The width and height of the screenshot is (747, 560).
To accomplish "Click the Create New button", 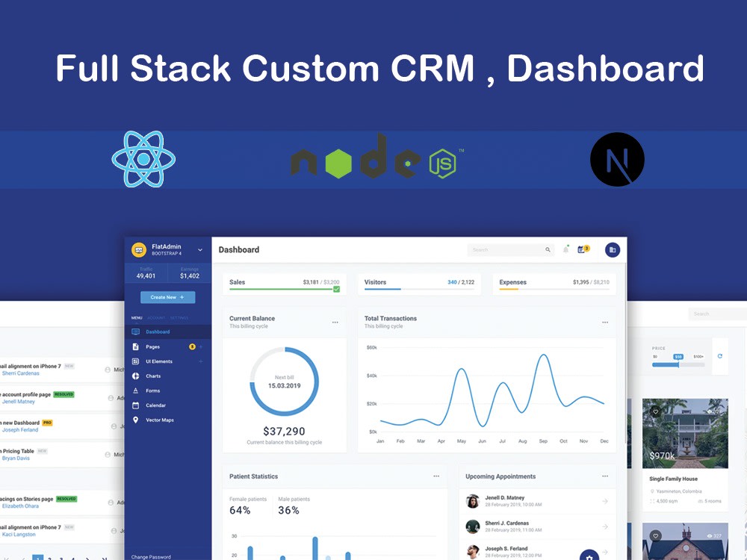I will 167,297.
